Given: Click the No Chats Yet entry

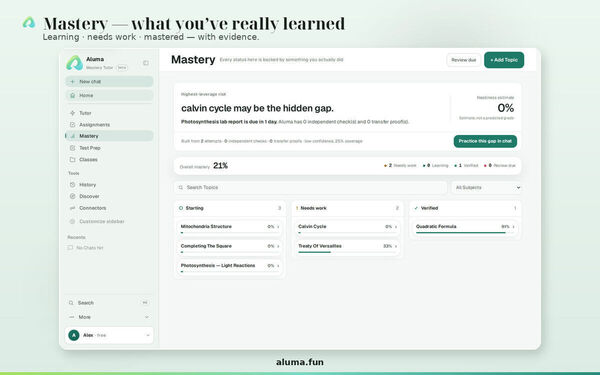Looking at the screenshot, I should point(90,248).
